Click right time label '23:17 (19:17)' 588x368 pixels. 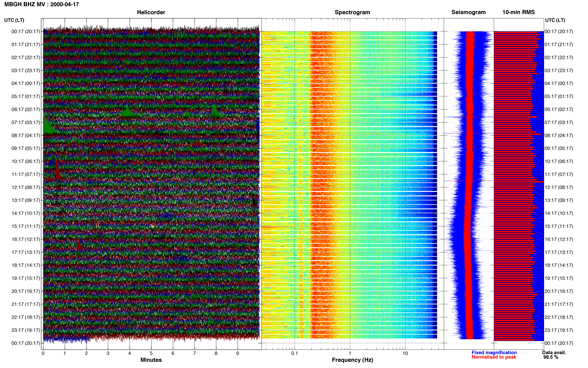click(559, 330)
